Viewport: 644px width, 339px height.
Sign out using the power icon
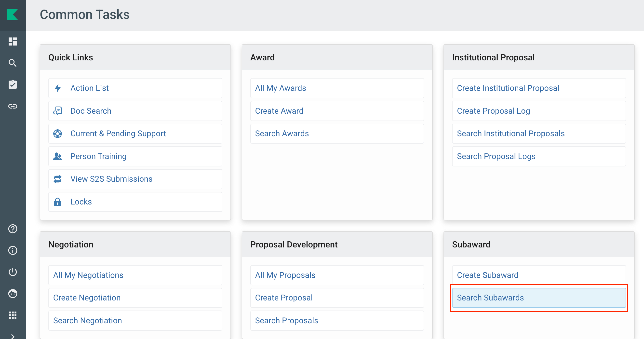coord(13,272)
